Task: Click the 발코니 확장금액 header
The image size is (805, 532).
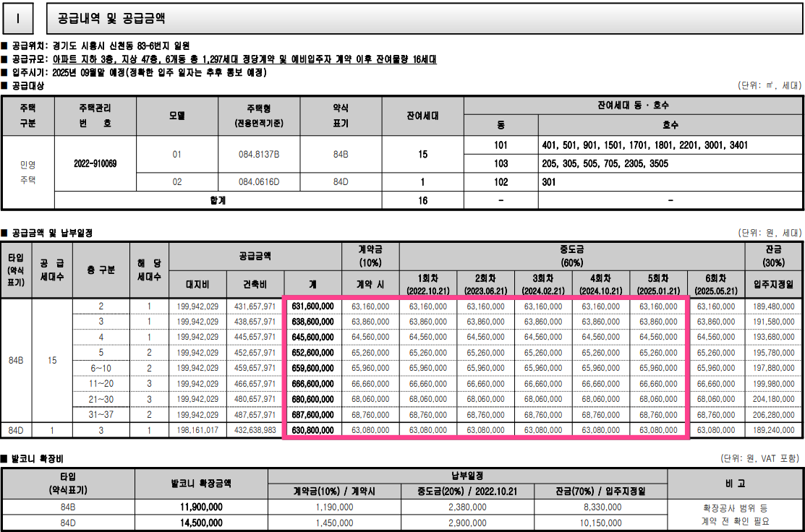Action: (x=201, y=484)
